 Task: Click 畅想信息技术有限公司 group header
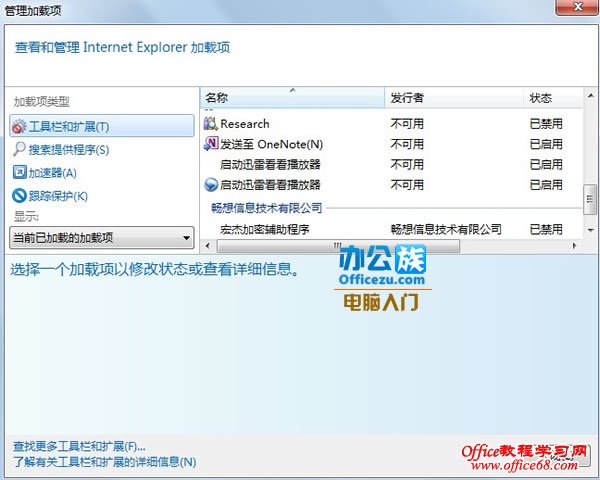pyautogui.click(x=267, y=208)
